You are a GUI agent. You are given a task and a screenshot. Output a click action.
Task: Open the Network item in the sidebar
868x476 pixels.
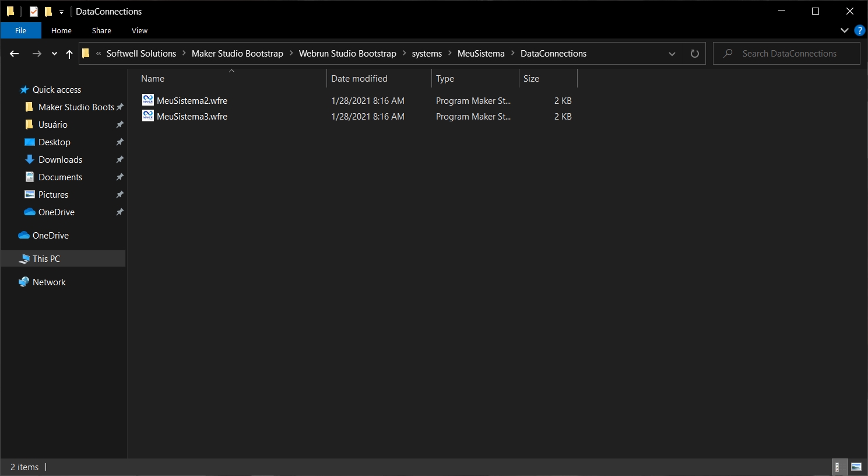pos(49,282)
